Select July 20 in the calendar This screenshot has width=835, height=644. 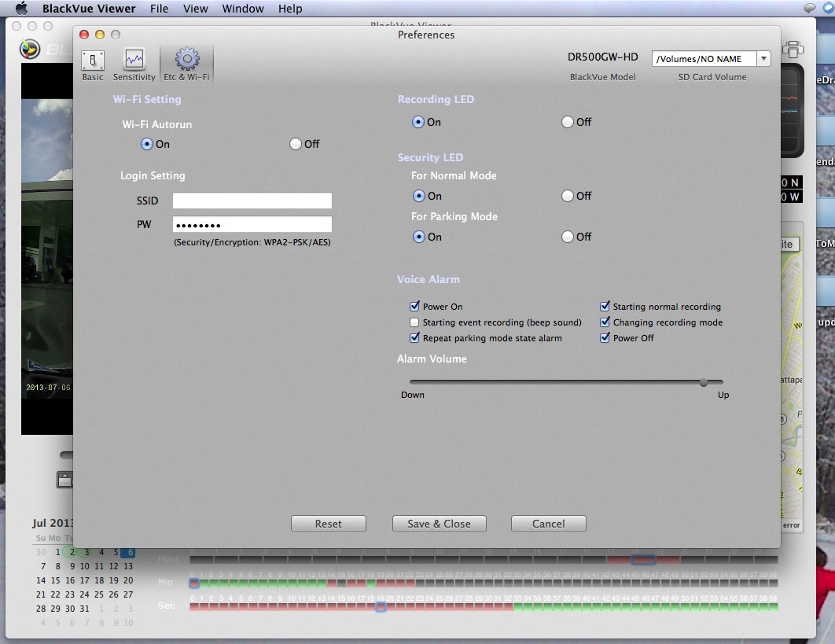[x=128, y=580]
